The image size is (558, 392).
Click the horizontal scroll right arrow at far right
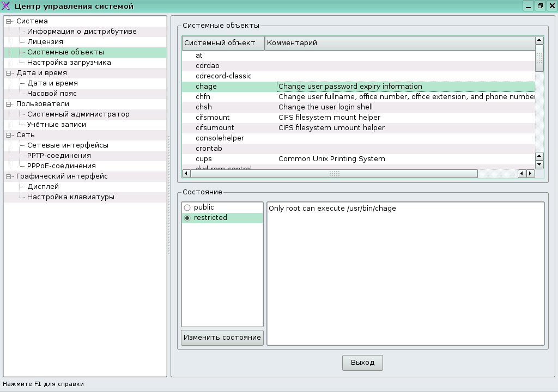pos(530,173)
